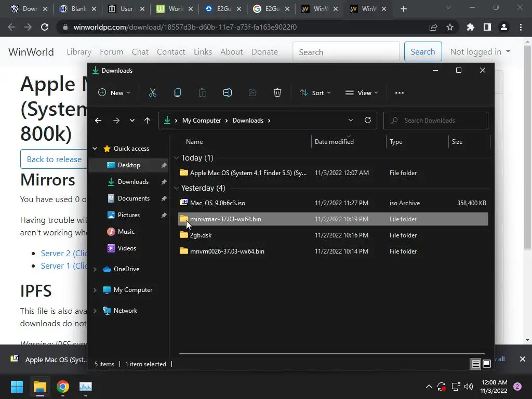Screen dimensions: 532x399
Task: Select Desktop in Quick access
Action: pyautogui.click(x=129, y=165)
